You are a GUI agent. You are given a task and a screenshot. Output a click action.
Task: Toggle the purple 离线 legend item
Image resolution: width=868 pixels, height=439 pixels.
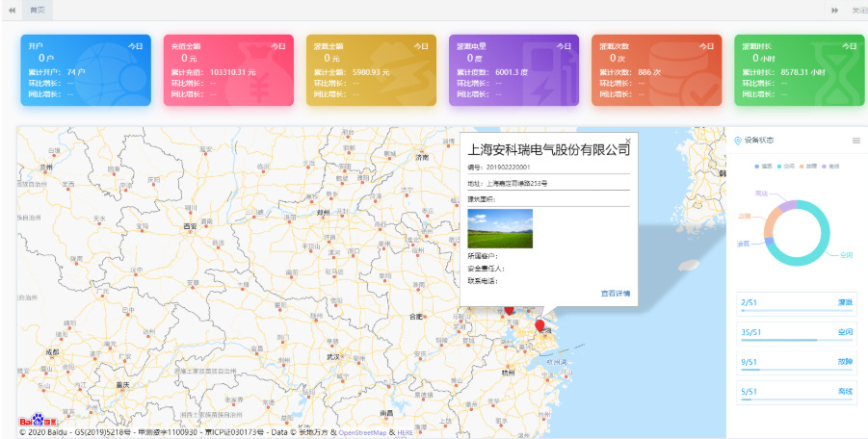(830, 167)
